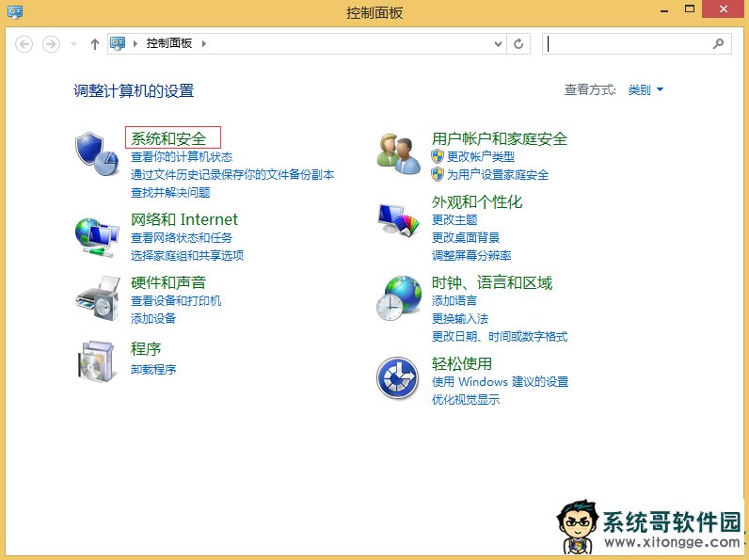Click 使用 Windows 建议的设置 link
This screenshot has height=560, width=749.
click(x=501, y=382)
